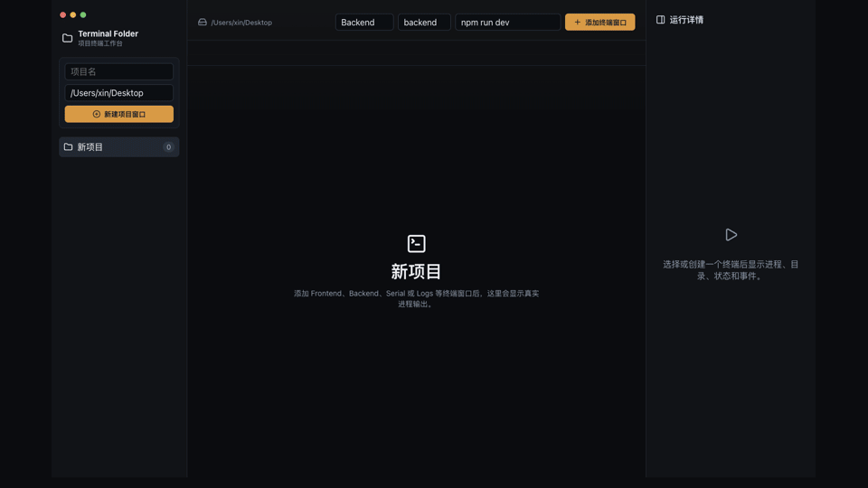The height and width of the screenshot is (488, 868).
Task: Focus the 项目名 project name field
Action: [x=119, y=71]
